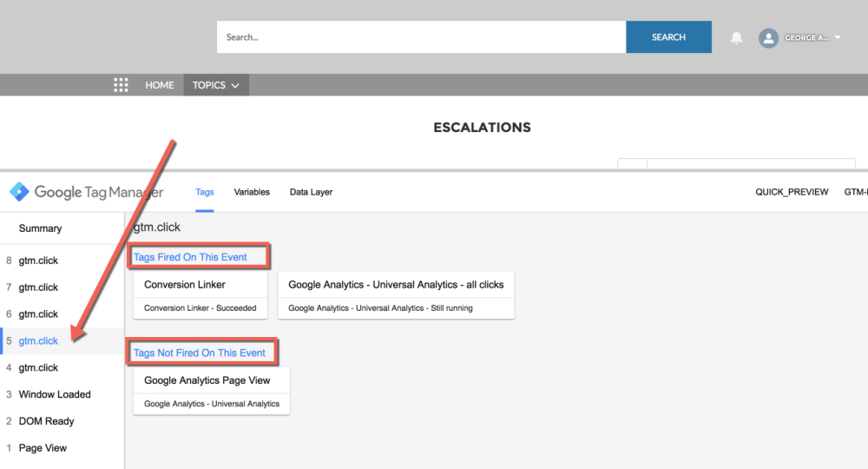Click the QUICK_PREVIEW label

[x=792, y=192]
